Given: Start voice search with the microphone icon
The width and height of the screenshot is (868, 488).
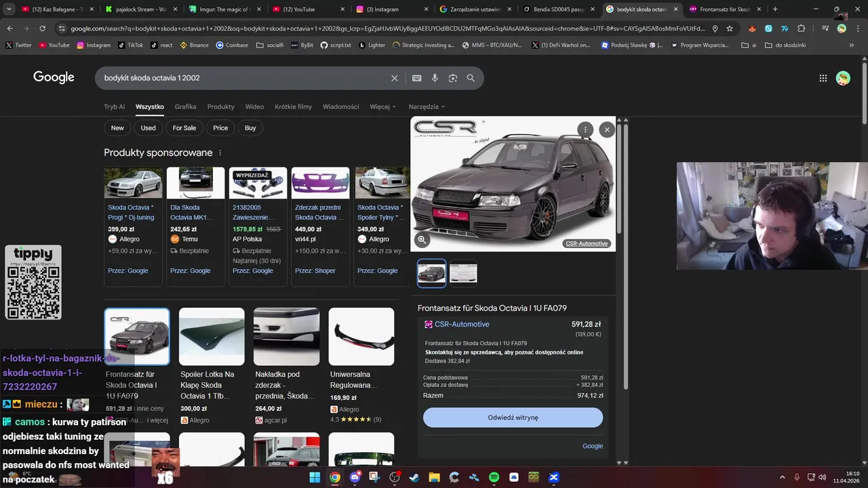Looking at the screenshot, I should (x=435, y=78).
